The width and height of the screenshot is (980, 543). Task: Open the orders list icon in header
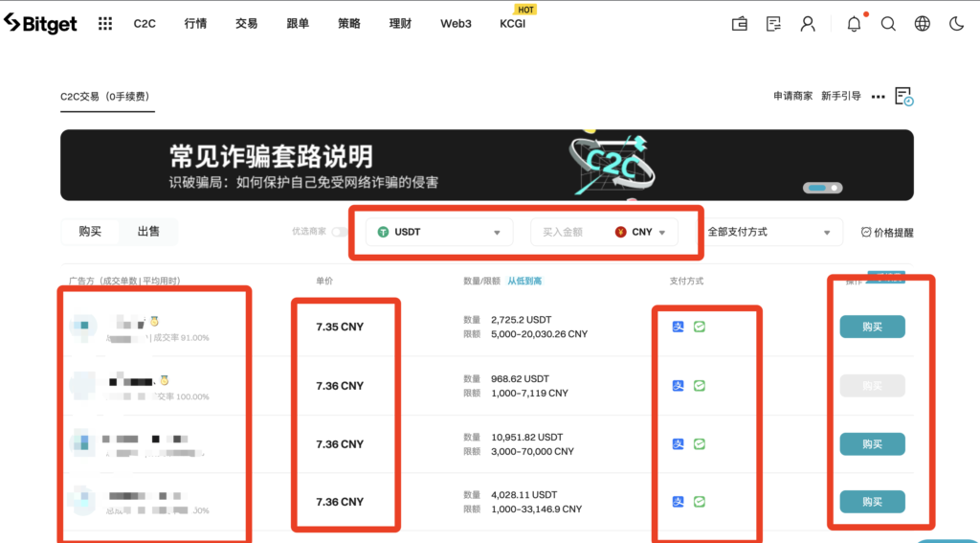pos(773,24)
